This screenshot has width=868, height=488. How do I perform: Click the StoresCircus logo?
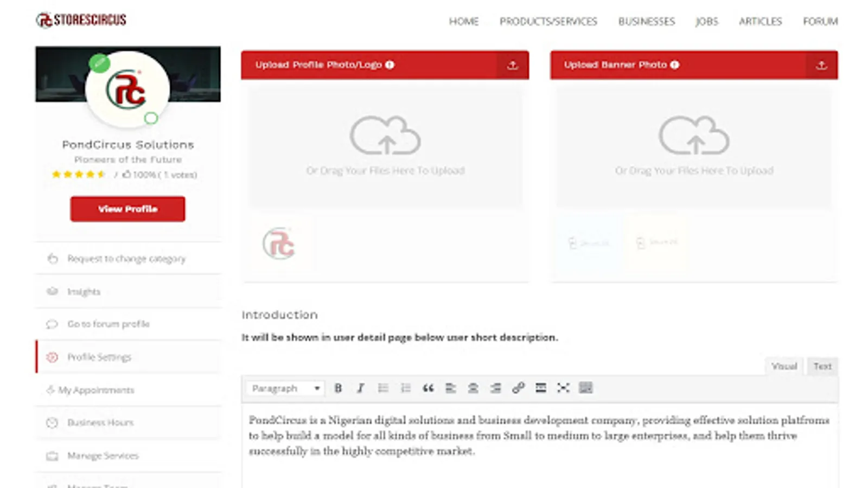pos(81,20)
